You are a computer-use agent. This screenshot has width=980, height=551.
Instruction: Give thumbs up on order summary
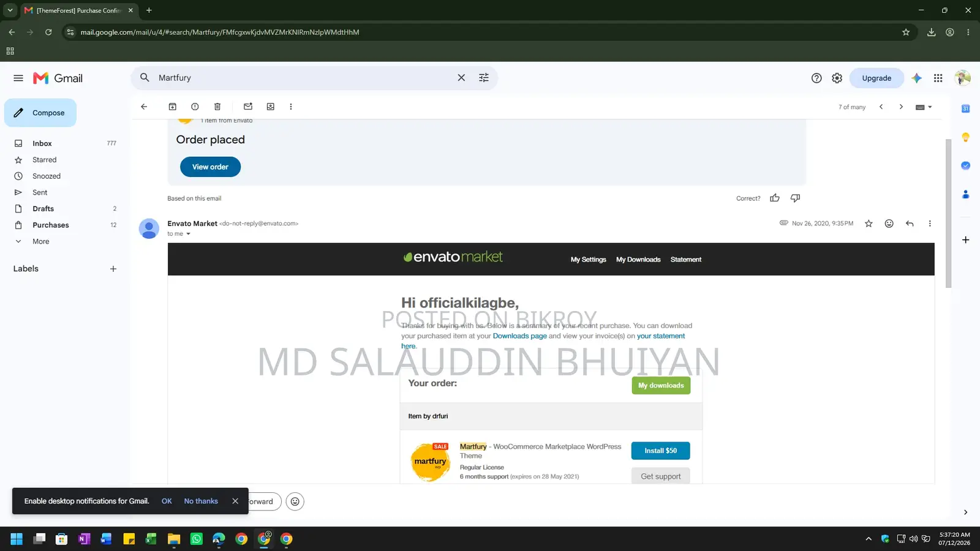pyautogui.click(x=775, y=198)
